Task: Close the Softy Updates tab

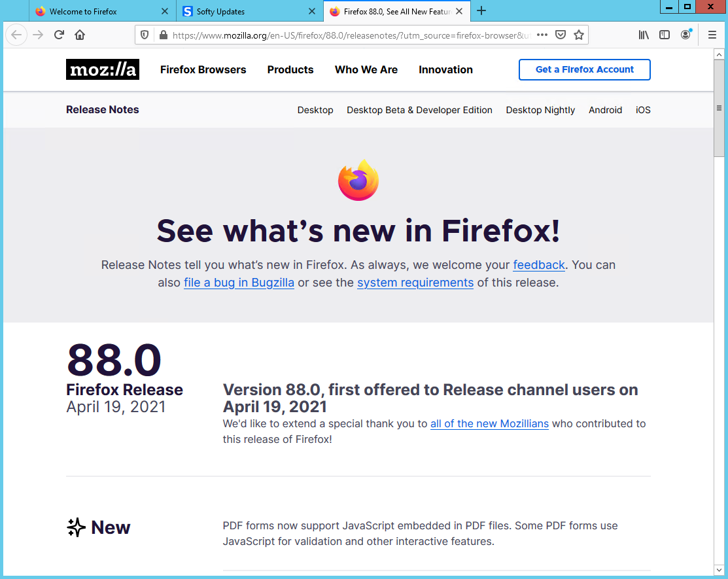Action: [x=312, y=11]
